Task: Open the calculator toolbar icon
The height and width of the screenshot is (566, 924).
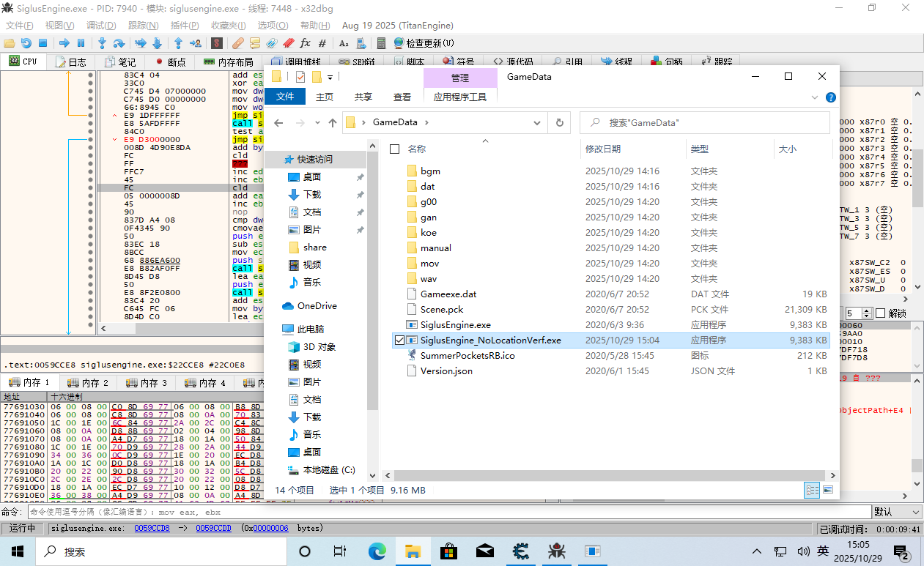Action: tap(381, 43)
